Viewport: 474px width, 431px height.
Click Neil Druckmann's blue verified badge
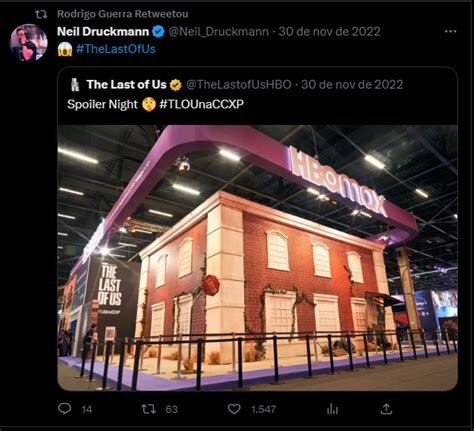[158, 32]
